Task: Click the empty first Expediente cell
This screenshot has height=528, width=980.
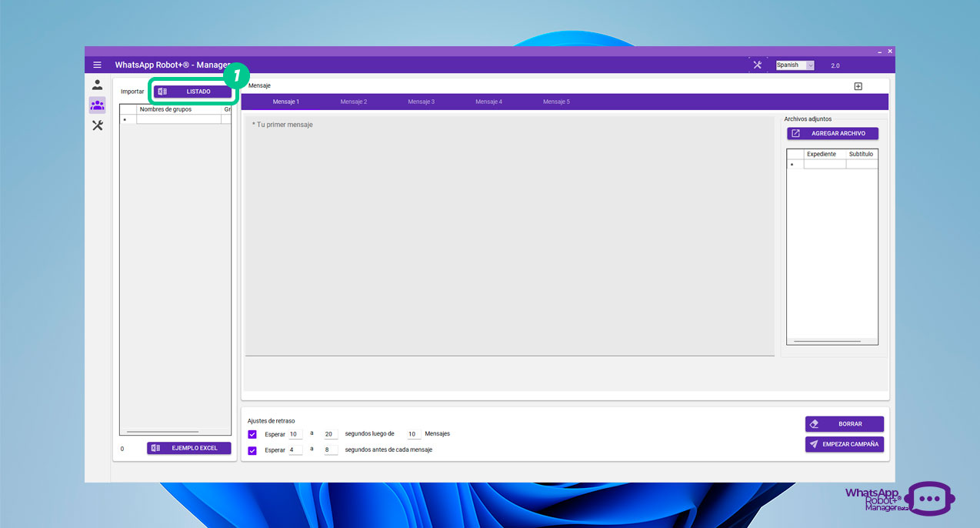Action: click(x=825, y=164)
